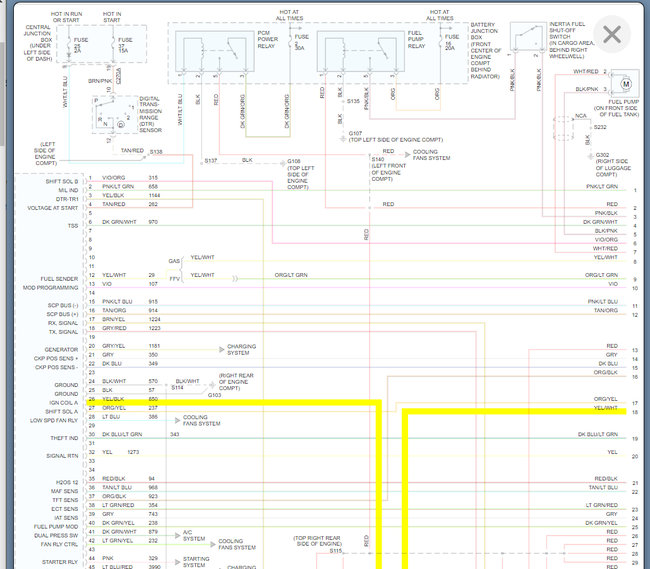Click the SCP BUS (+) label
The height and width of the screenshot is (569, 650).
(63, 314)
